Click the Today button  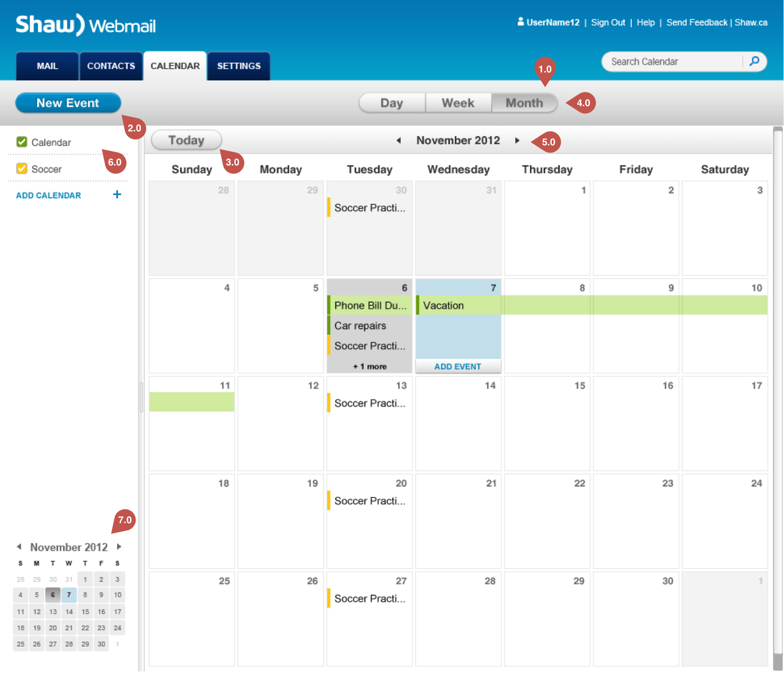tap(186, 140)
